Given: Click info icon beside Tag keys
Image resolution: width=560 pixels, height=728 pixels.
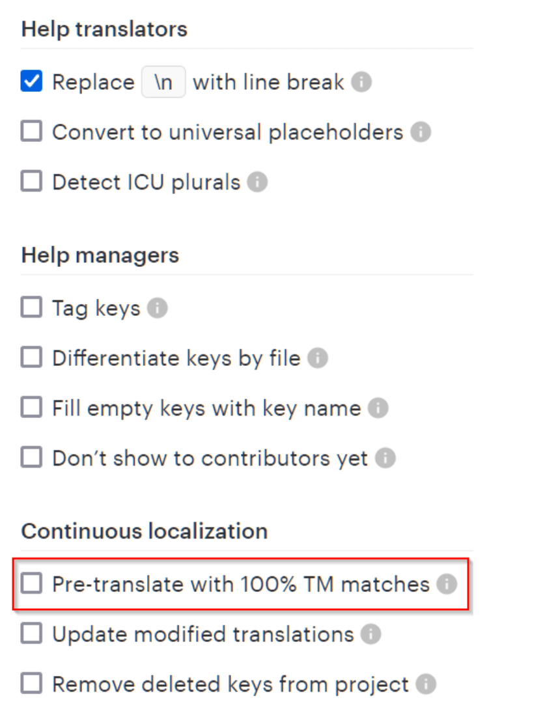Looking at the screenshot, I should click(x=157, y=308).
